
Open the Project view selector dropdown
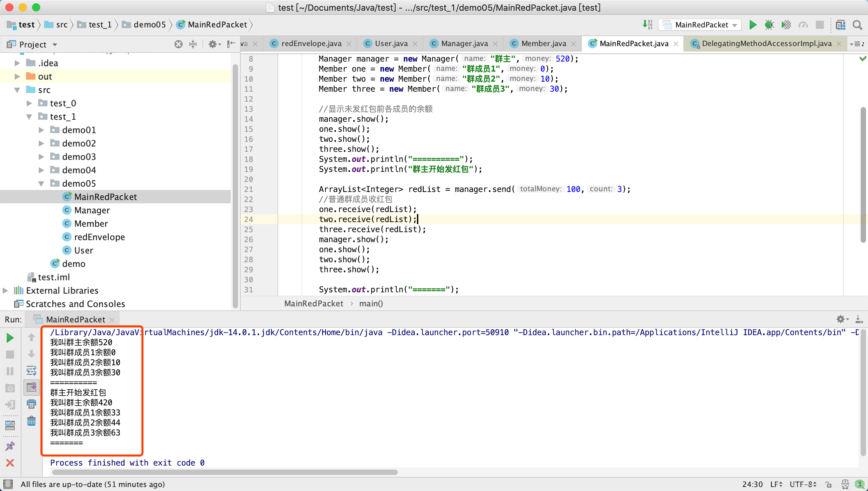33,44
